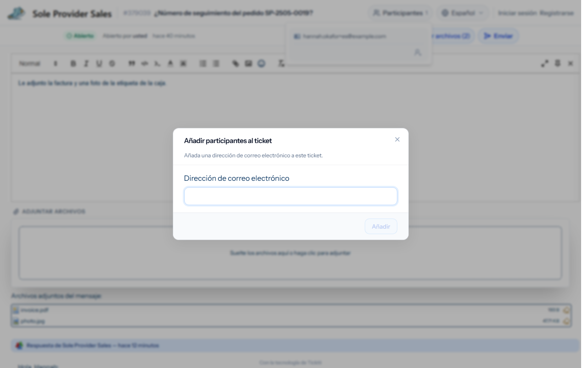Insert an ordered list

203,63
